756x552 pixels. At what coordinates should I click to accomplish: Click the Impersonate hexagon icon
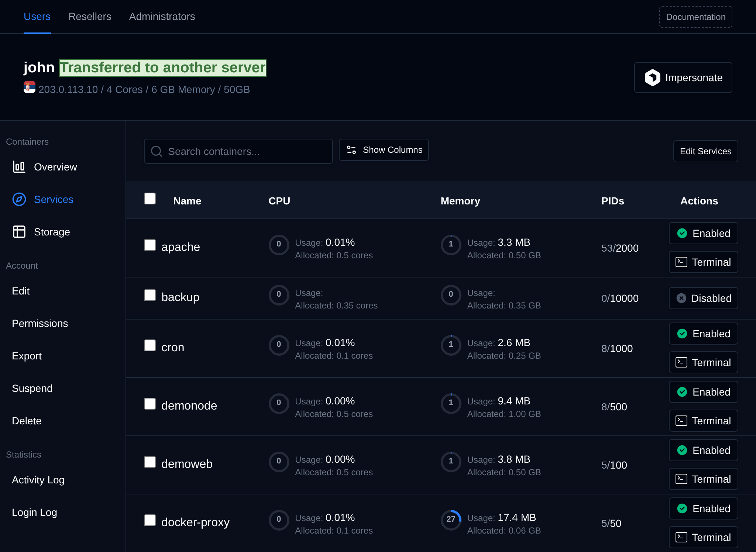click(x=652, y=77)
